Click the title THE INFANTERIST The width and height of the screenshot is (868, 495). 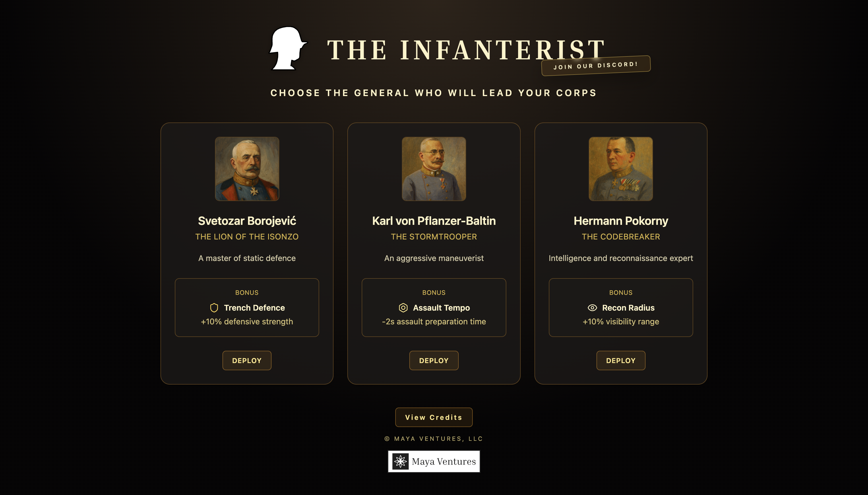tap(466, 50)
